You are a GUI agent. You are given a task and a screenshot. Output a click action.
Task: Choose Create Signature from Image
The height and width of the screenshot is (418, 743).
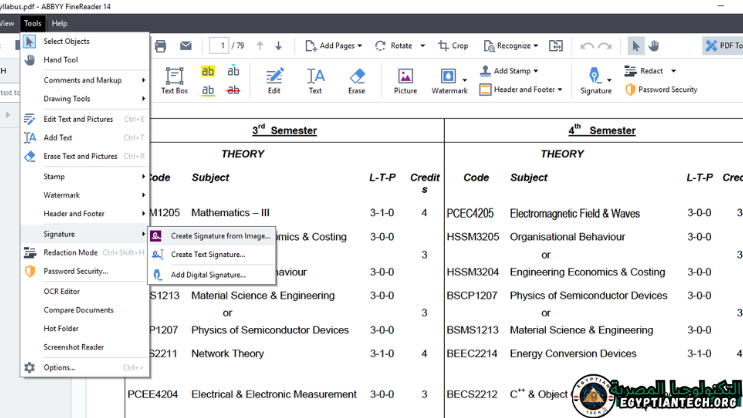tap(219, 236)
